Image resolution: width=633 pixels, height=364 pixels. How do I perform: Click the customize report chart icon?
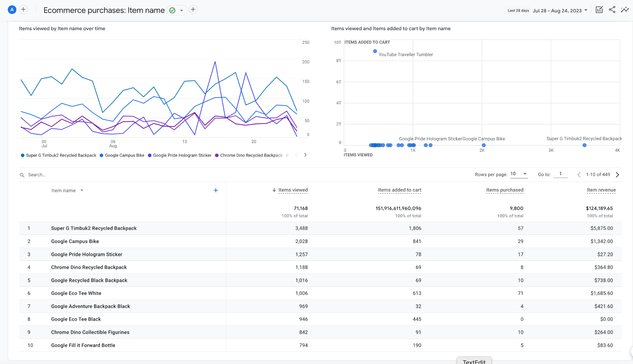[599, 10]
